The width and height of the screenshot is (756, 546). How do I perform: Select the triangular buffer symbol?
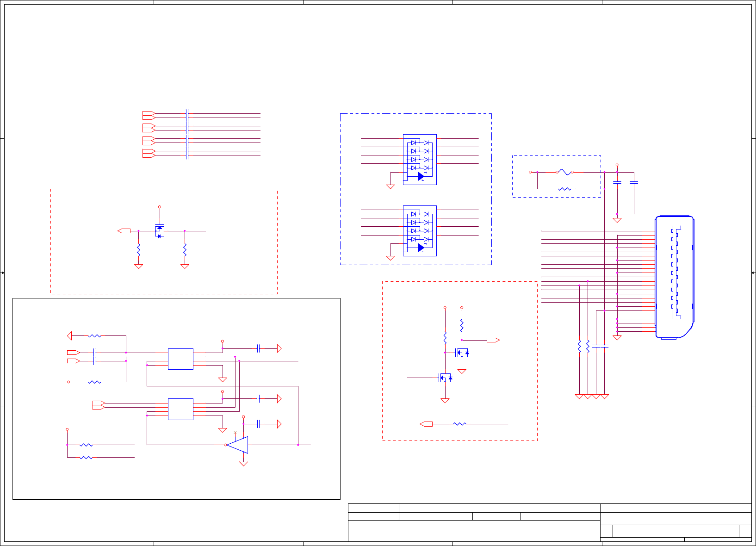(237, 445)
